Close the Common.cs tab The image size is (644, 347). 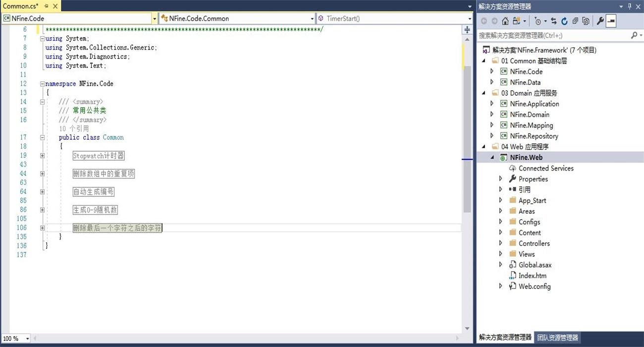click(55, 6)
